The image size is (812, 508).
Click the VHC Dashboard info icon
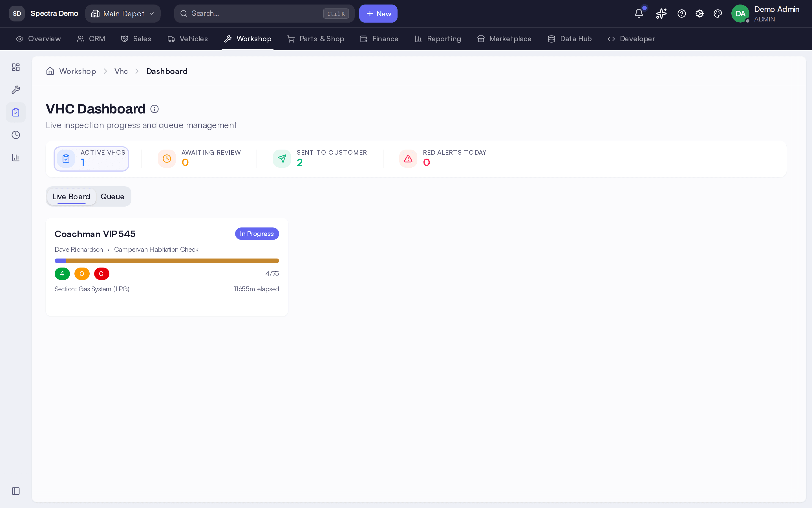coord(154,109)
